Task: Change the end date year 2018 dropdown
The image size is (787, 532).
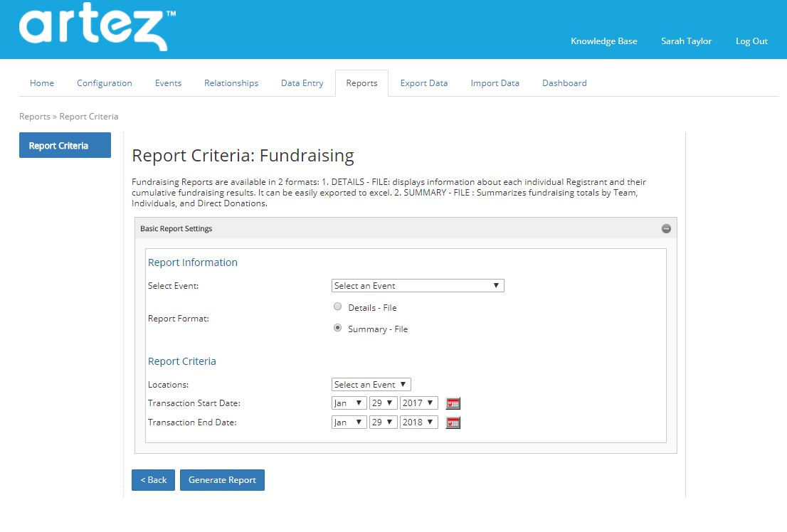Action: (418, 422)
